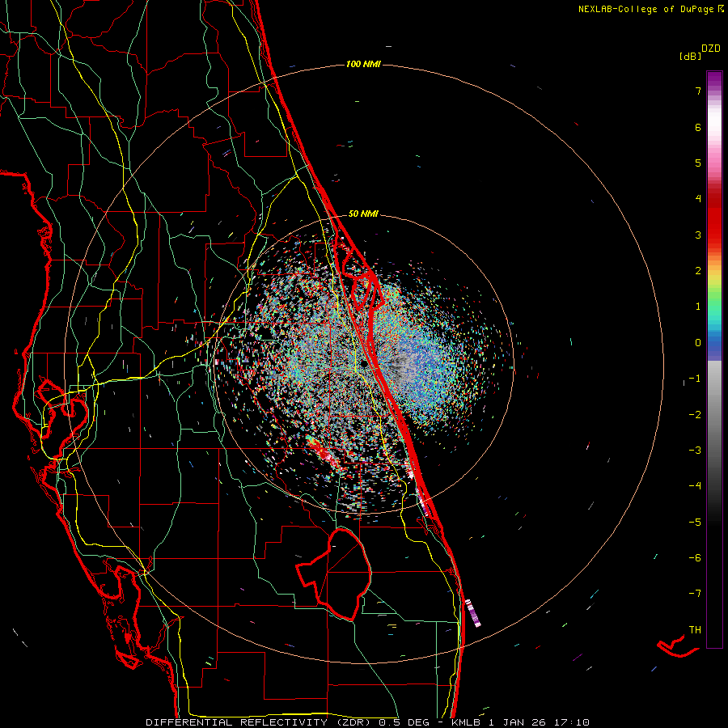Screen dimensions: 728x728
Task: Click the KMLB radar site dot at the center
Action: [364, 363]
